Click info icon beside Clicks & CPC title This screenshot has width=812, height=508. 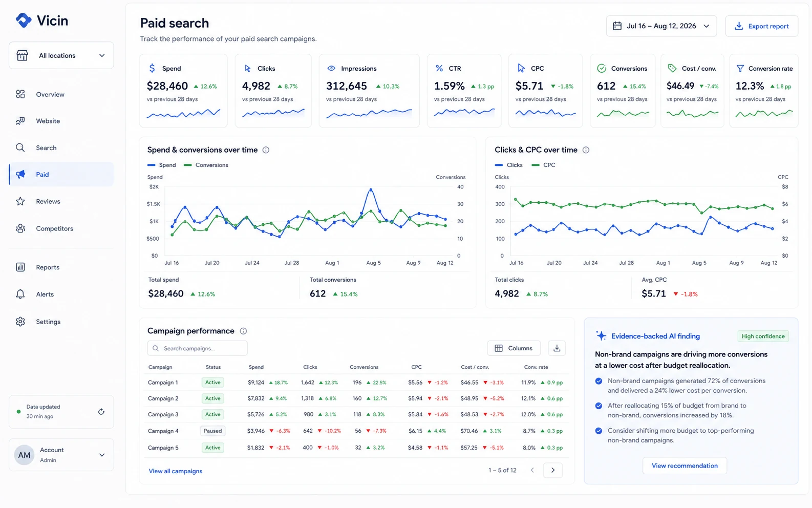click(586, 150)
